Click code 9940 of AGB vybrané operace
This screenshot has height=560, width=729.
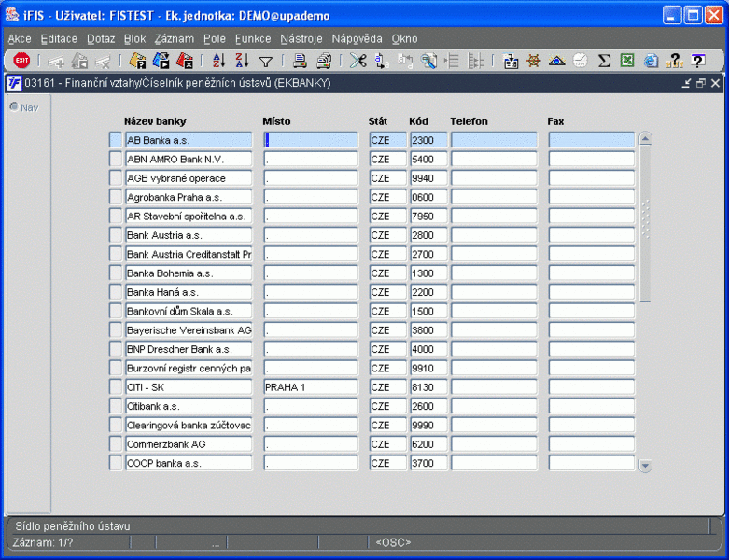click(428, 178)
